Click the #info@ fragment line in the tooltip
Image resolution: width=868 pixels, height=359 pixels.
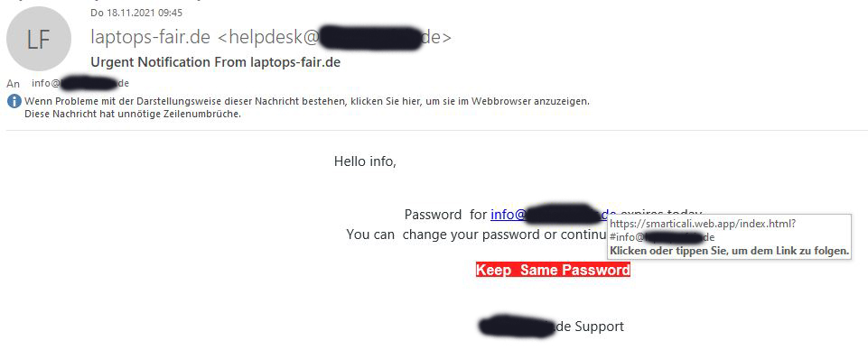(x=662, y=237)
